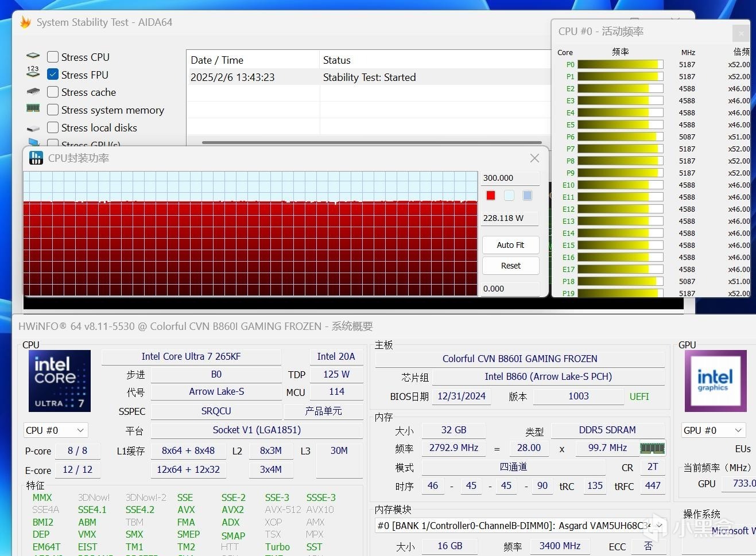Image resolution: width=756 pixels, height=556 pixels.
Task: Click the 四通道 memory mode field
Action: (x=514, y=466)
